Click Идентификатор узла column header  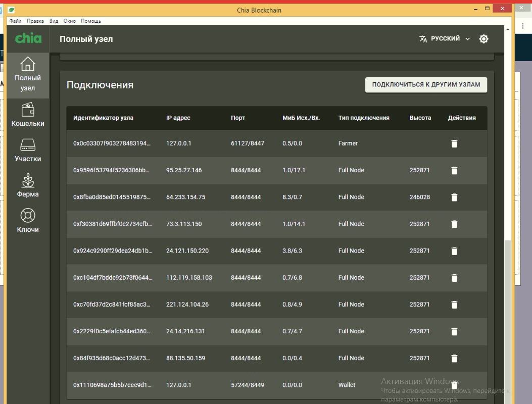pyautogui.click(x=103, y=118)
